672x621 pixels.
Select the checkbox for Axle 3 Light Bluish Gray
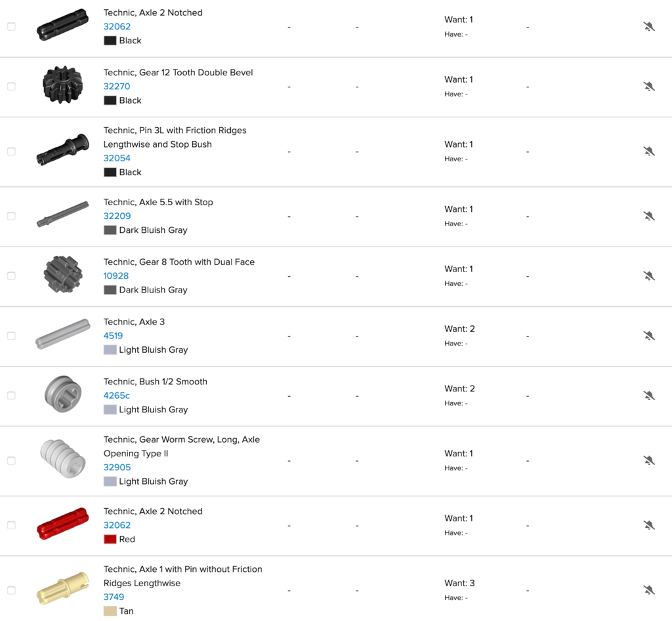(10, 336)
